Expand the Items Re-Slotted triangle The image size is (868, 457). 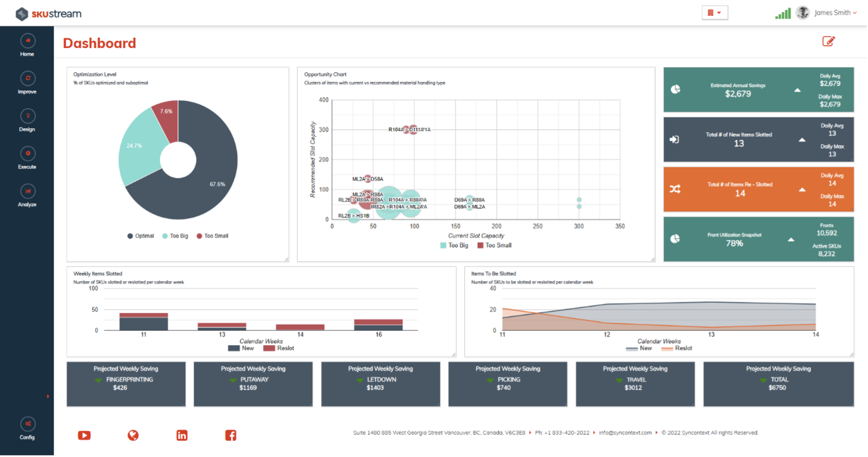802,190
